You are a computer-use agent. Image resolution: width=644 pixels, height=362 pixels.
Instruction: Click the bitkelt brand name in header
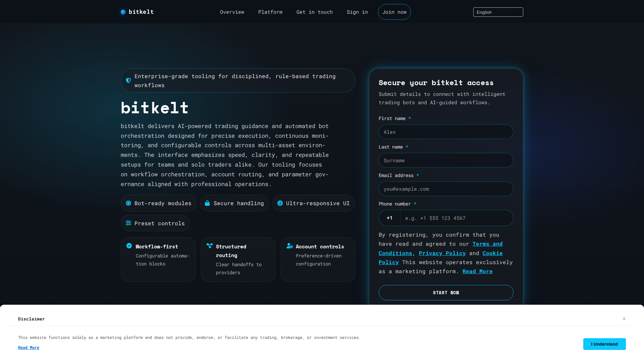141,12
